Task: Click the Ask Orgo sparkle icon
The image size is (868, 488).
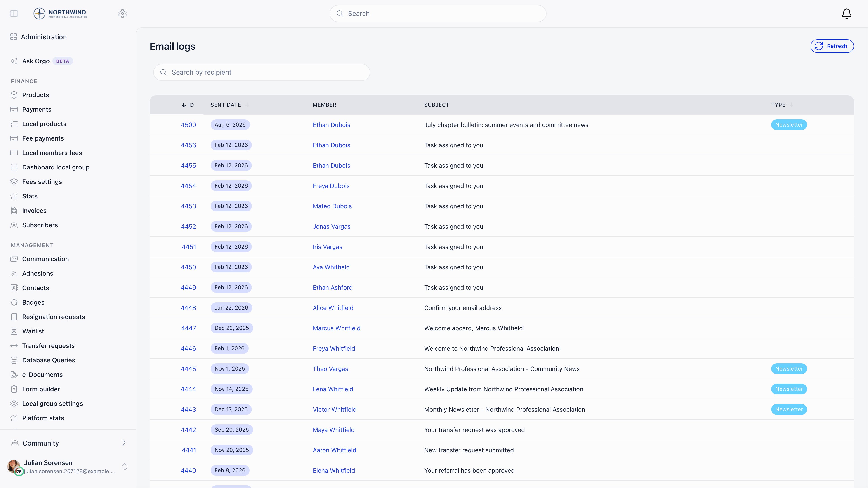Action: click(14, 61)
